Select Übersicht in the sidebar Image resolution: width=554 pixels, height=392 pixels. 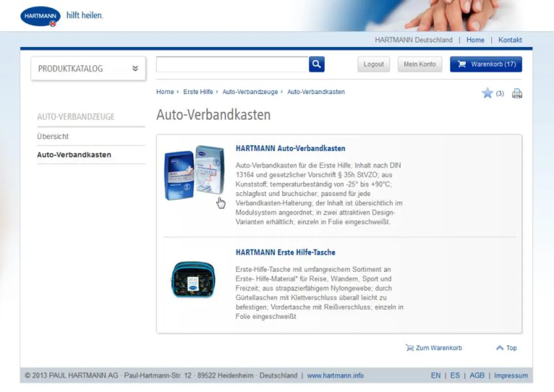pos(52,136)
